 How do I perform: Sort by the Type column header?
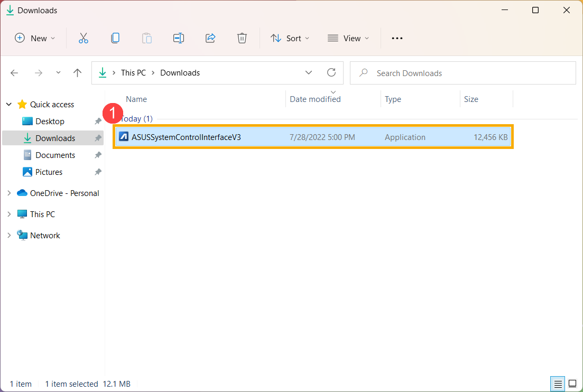pyautogui.click(x=393, y=99)
